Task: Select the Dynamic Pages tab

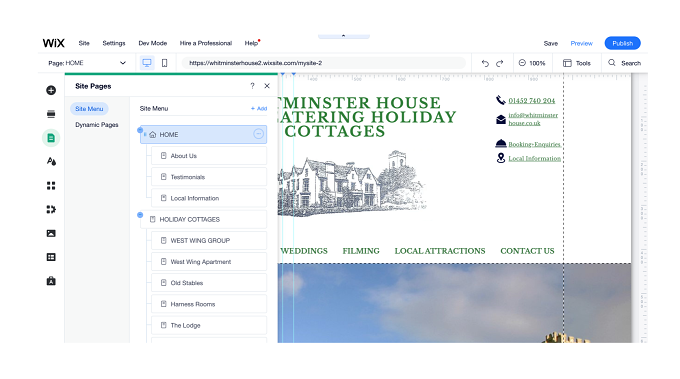Action: pos(97,125)
